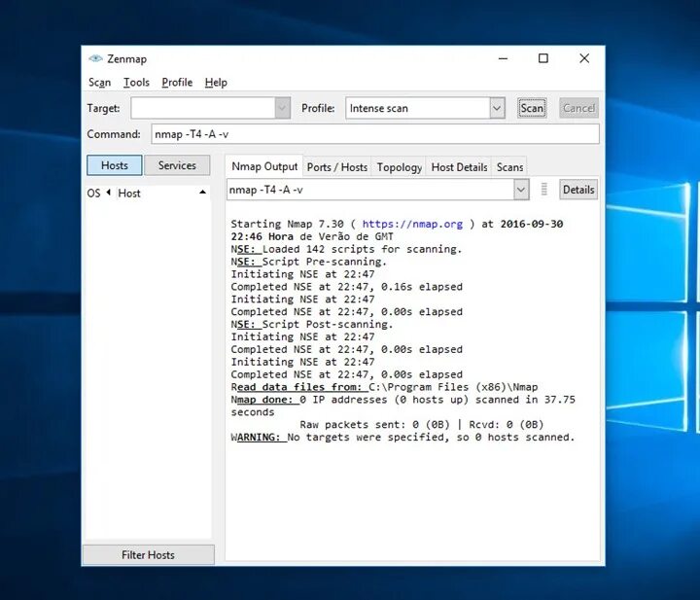This screenshot has width=700, height=600.
Task: Click the output options grip icon beside Details
Action: click(x=543, y=190)
